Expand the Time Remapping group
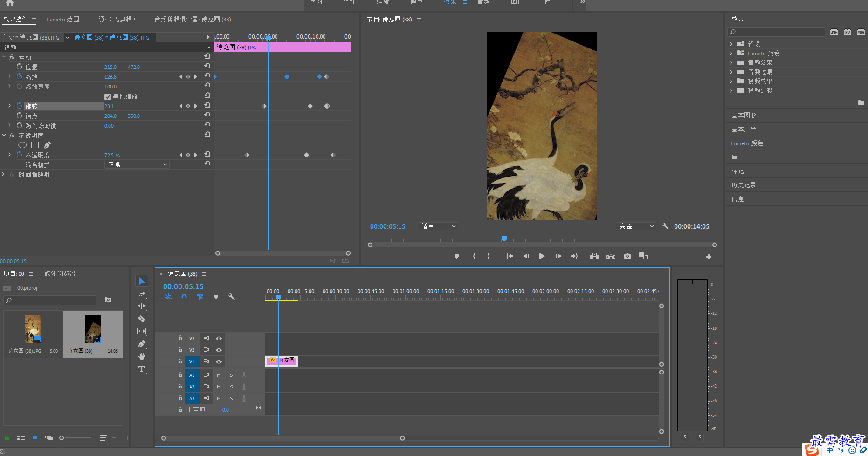The width and height of the screenshot is (868, 456). click(4, 175)
